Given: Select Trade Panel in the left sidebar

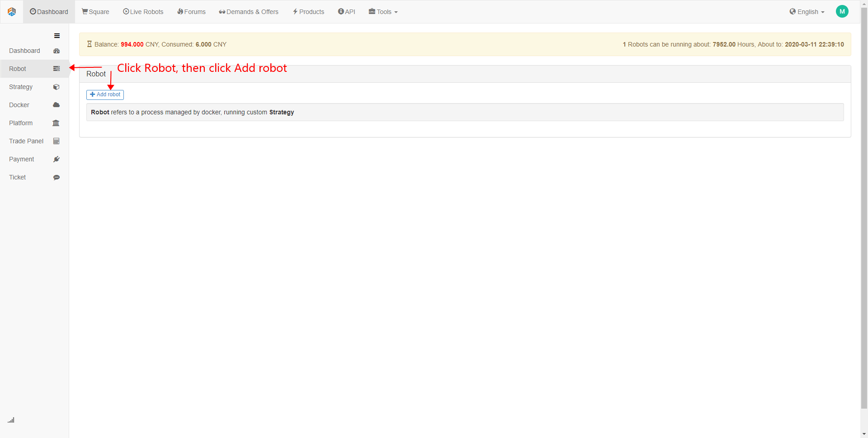Looking at the screenshot, I should pyautogui.click(x=34, y=141).
